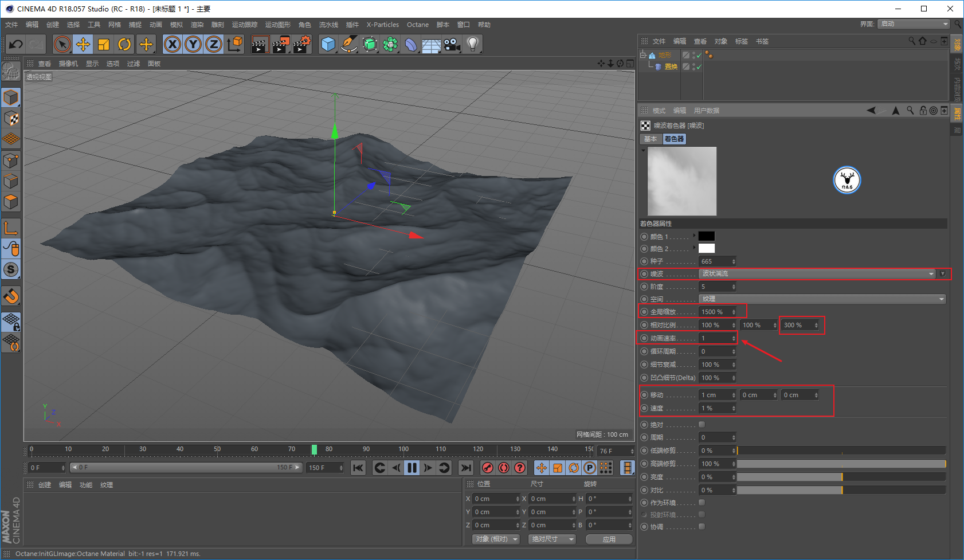Select the Live Selection tool

point(62,44)
